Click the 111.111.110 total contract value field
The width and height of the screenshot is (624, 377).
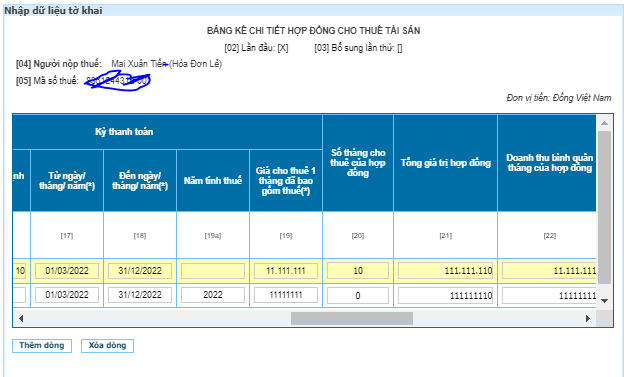445,271
